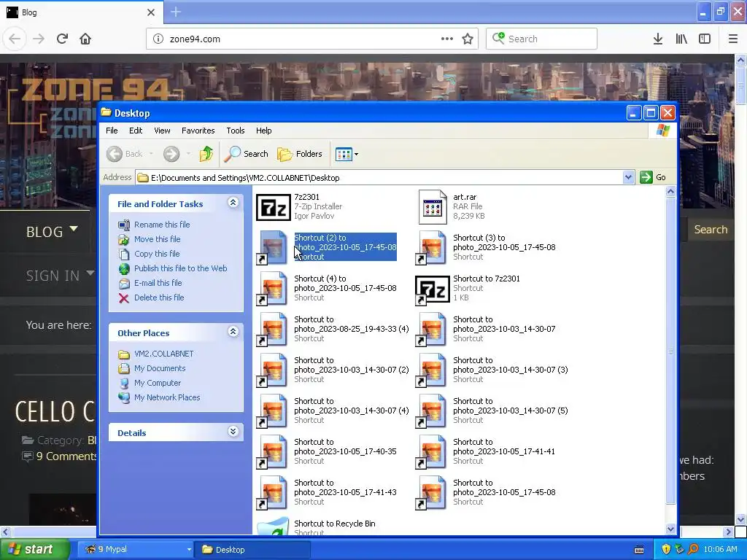Screen dimensions: 747x560
Task: Open My Computer link
Action: point(158,383)
